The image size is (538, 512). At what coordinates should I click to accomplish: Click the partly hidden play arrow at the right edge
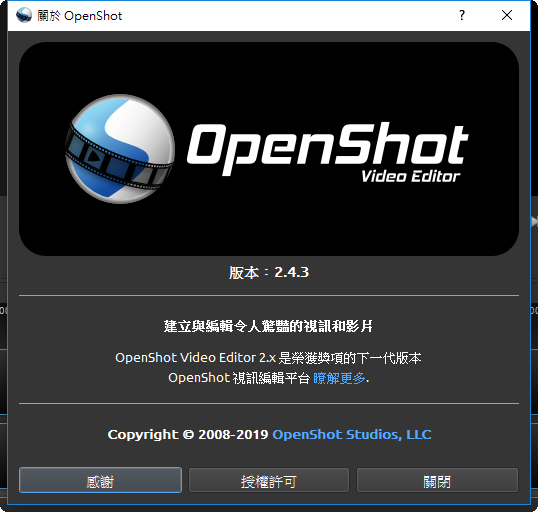tap(534, 221)
